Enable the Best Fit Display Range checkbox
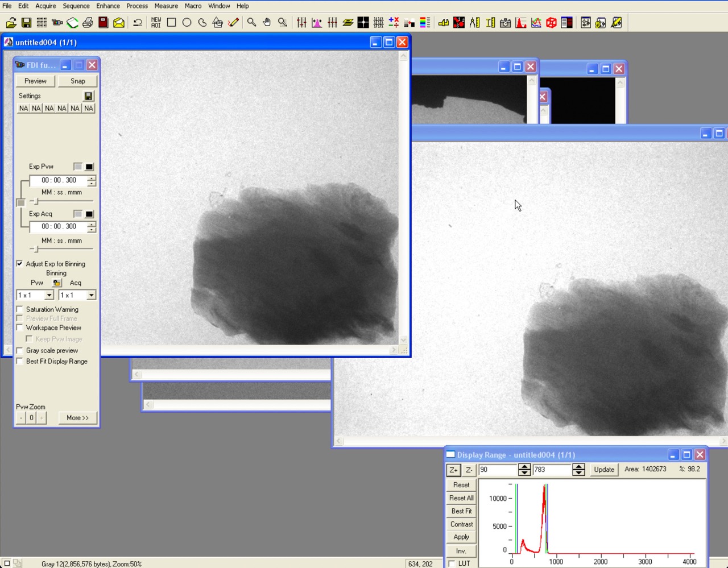The width and height of the screenshot is (728, 568). (20, 361)
